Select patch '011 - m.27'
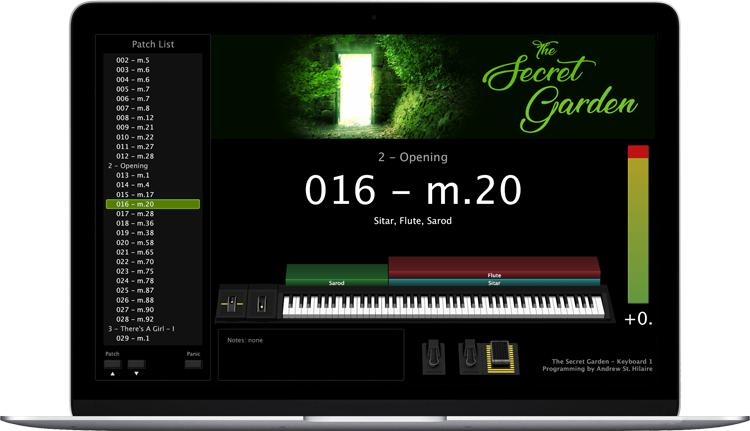 pyautogui.click(x=134, y=146)
